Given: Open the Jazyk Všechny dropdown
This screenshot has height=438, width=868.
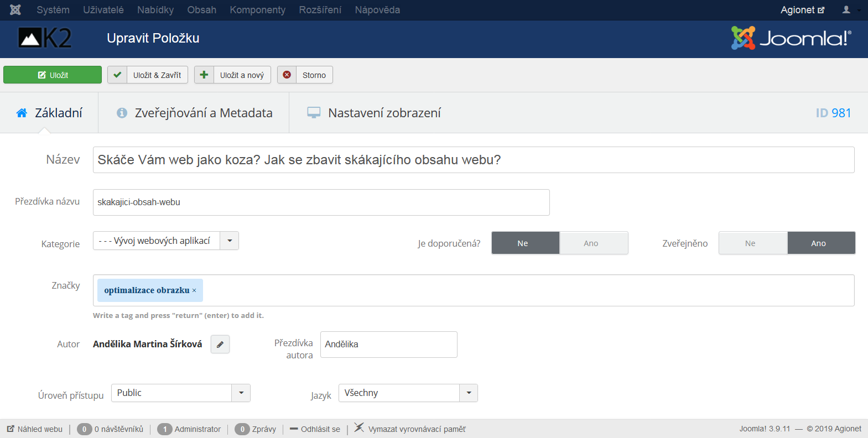Looking at the screenshot, I should click(x=408, y=393).
